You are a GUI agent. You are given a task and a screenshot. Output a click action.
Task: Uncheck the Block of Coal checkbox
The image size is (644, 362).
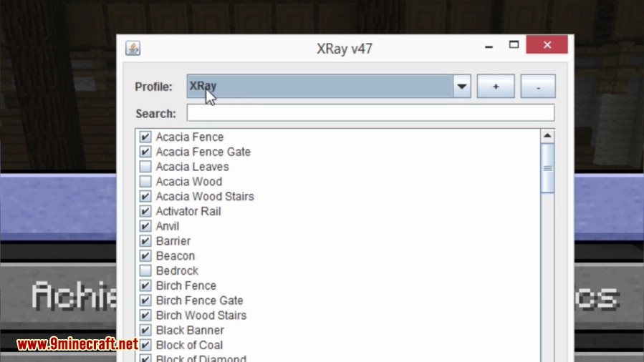point(145,345)
